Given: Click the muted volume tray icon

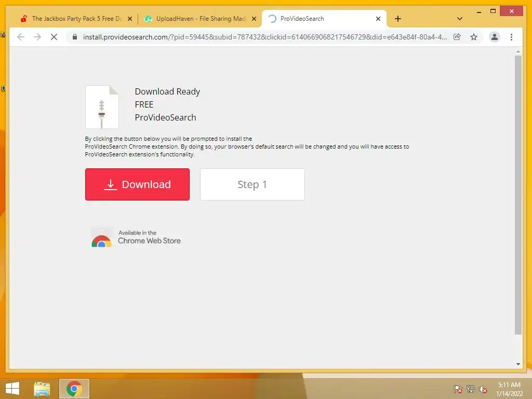Looking at the screenshot, I should click(x=483, y=389).
